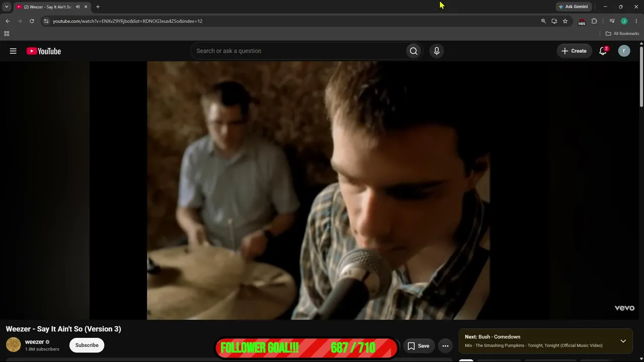Open the tab search dropdown
The width and height of the screenshot is (644, 362).
7,7
